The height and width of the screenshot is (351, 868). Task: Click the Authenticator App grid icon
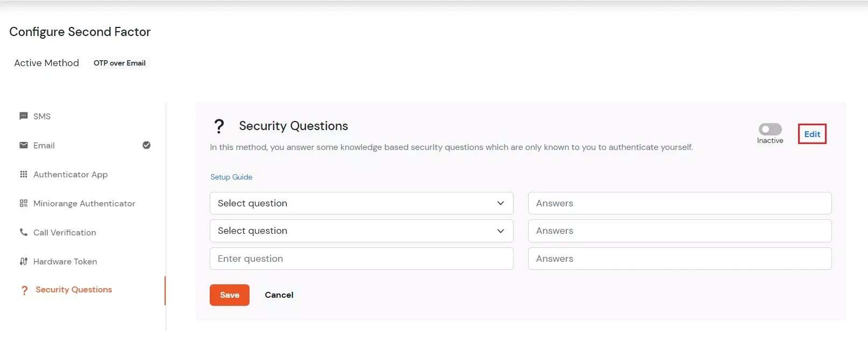point(24,174)
